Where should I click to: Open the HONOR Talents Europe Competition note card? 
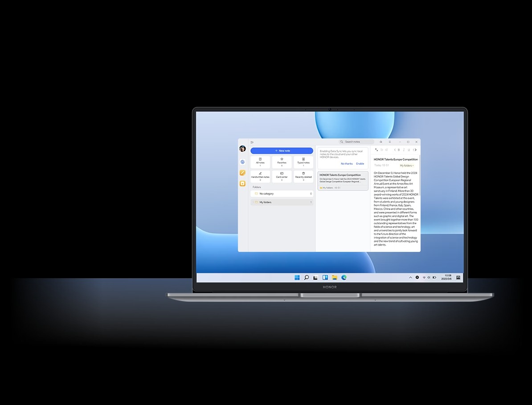pyautogui.click(x=343, y=181)
